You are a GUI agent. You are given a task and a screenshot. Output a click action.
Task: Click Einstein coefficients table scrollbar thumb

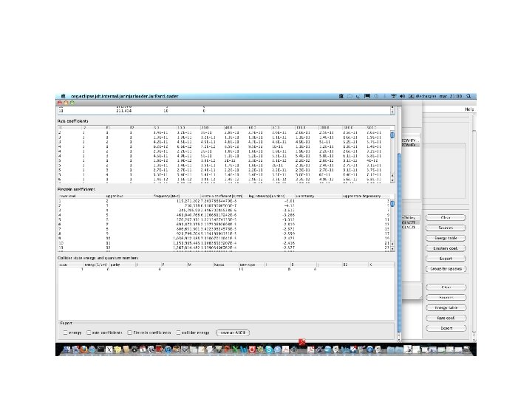392,204
